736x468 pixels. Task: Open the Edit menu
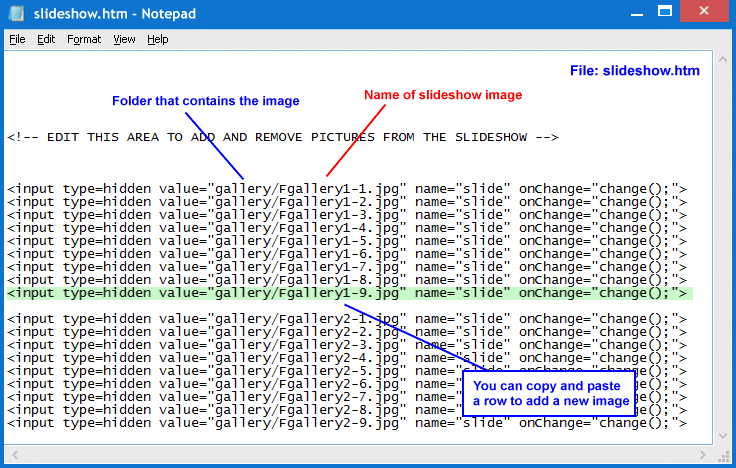(46, 39)
